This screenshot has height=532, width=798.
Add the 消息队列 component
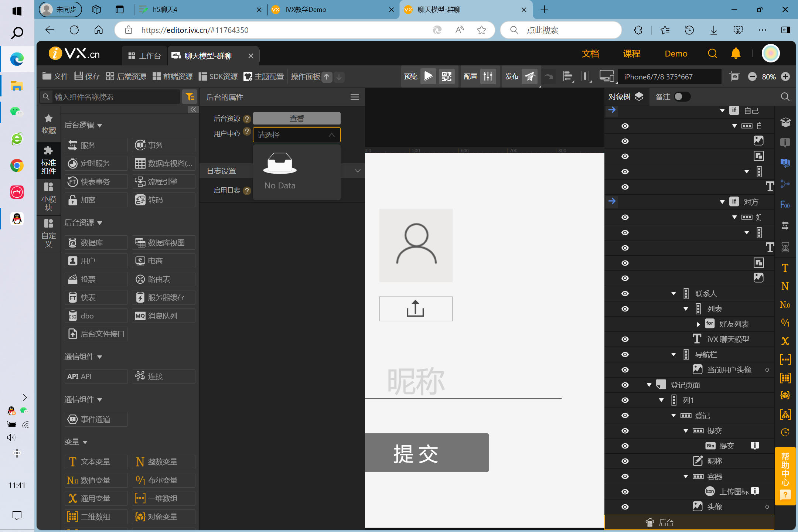164,316
